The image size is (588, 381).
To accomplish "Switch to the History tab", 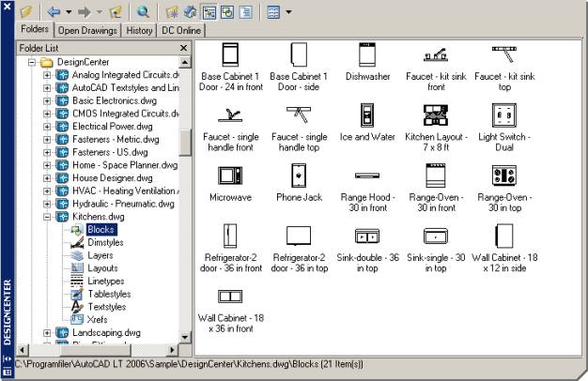I will (x=139, y=30).
